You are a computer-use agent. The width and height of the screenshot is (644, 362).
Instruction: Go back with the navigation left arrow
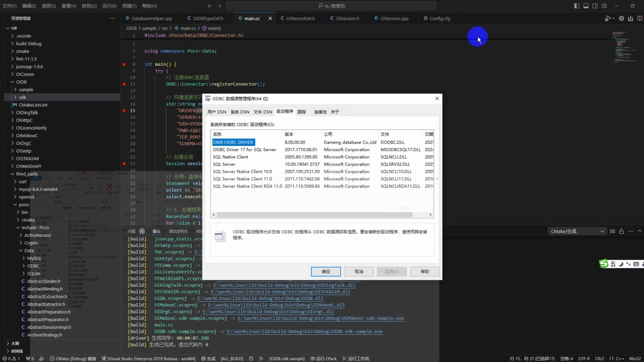pos(210,6)
